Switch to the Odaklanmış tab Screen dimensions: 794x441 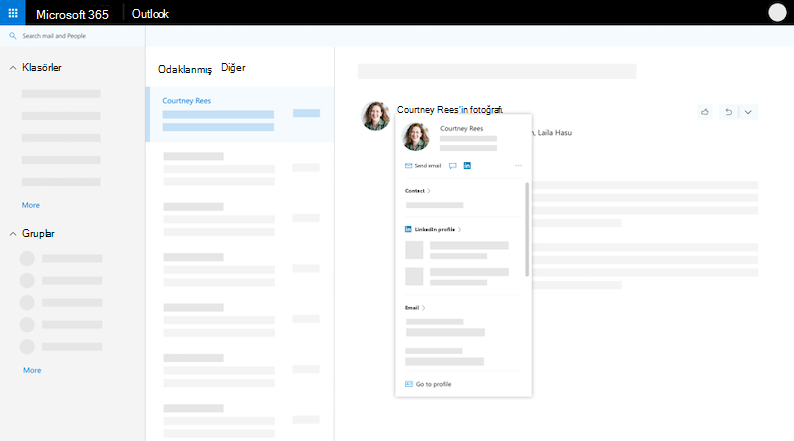pos(185,69)
